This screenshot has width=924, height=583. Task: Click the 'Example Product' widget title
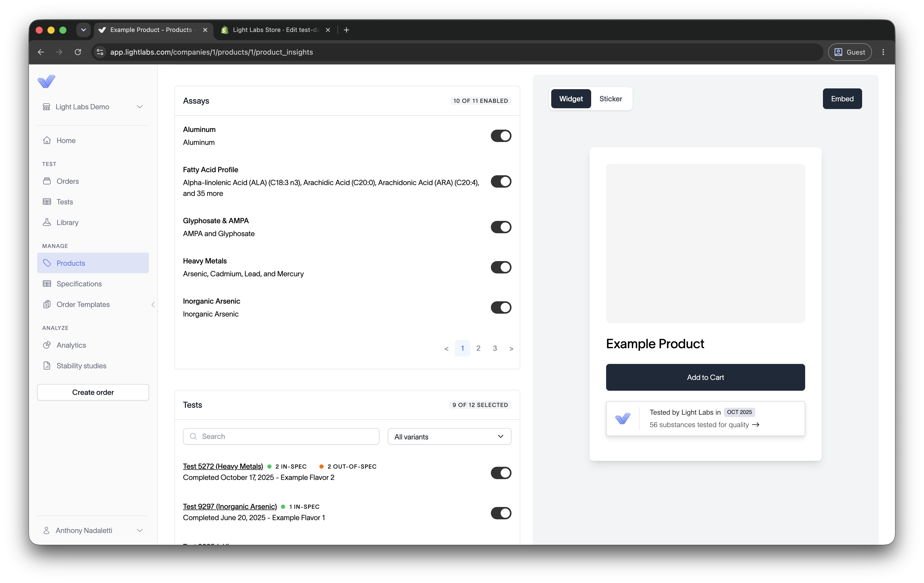click(x=655, y=344)
